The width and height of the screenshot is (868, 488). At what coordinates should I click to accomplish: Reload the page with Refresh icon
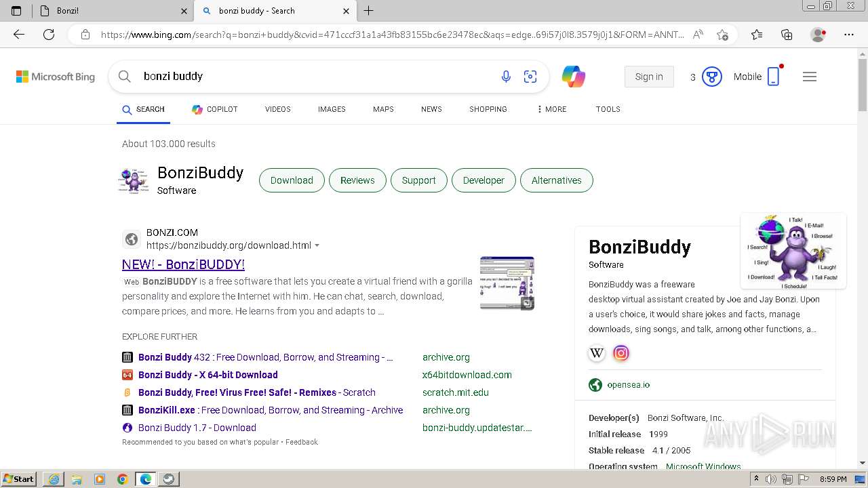click(x=49, y=35)
